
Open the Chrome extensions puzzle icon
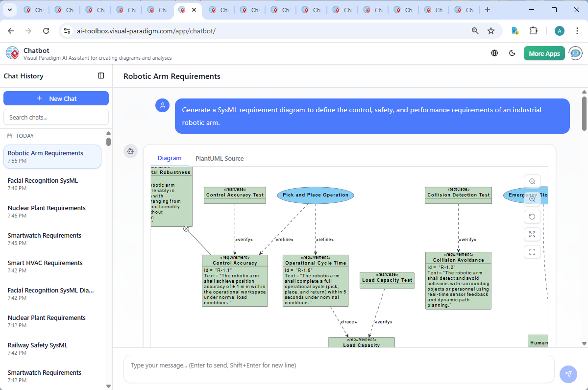[x=534, y=30]
